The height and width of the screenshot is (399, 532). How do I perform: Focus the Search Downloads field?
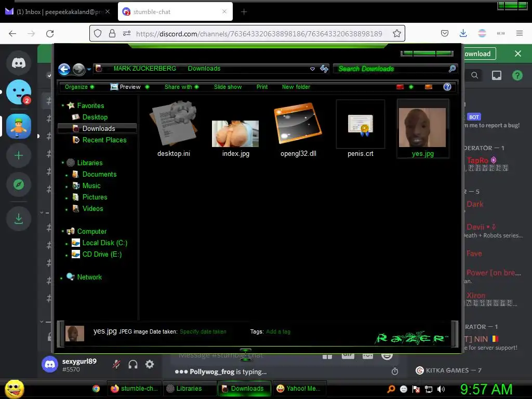pos(391,69)
